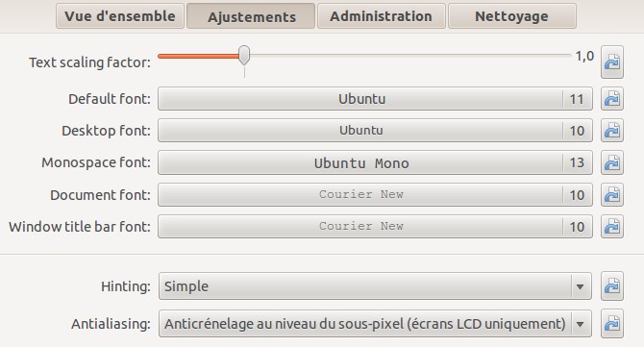Switch to the Vue d'ensemble tab

click(120, 16)
